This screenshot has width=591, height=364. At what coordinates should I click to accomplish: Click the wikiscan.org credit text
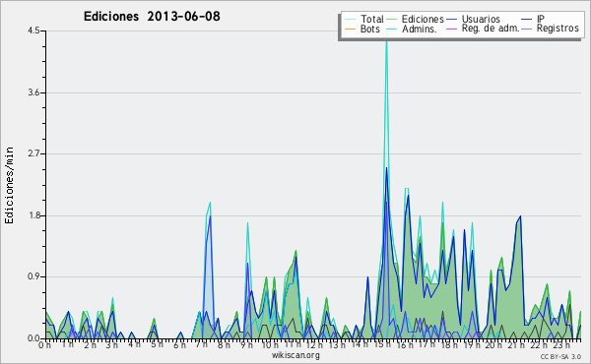coord(295,355)
